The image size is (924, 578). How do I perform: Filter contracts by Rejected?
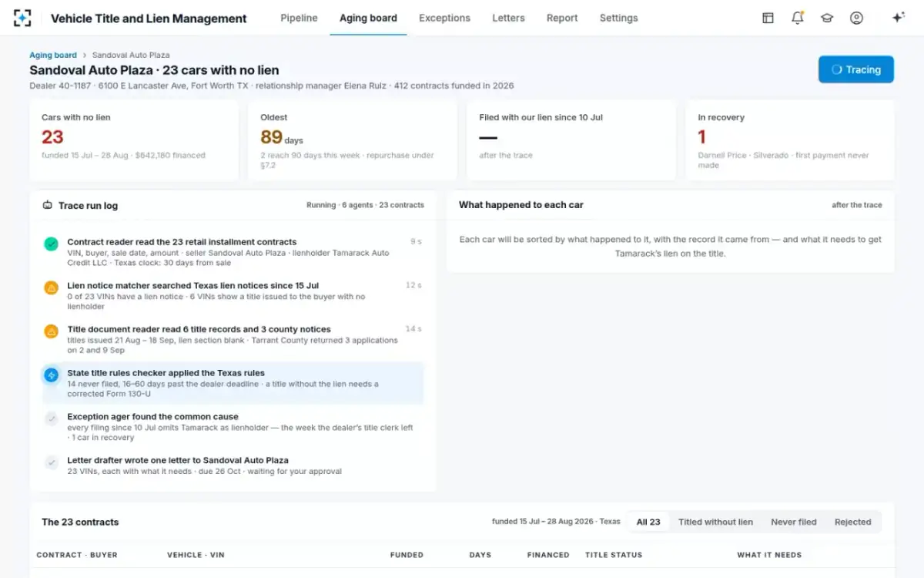(x=853, y=522)
